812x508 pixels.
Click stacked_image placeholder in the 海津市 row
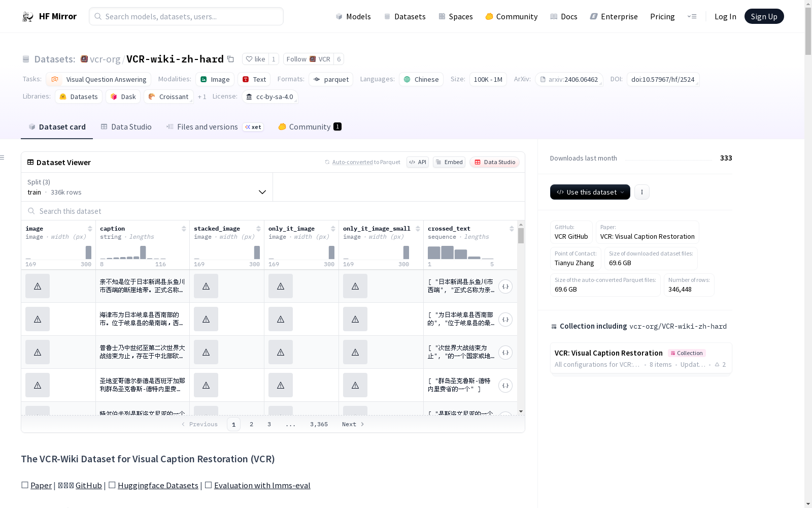click(x=206, y=319)
